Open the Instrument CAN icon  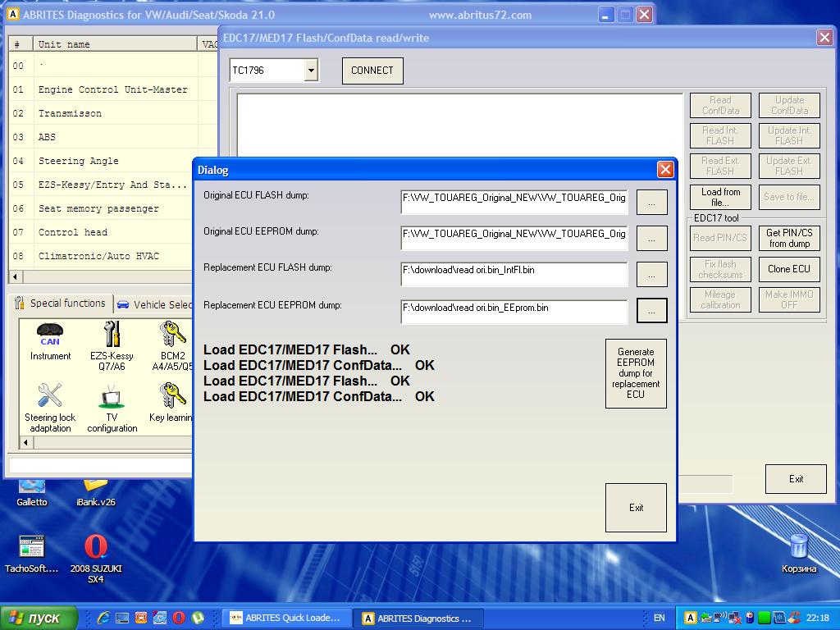click(50, 340)
